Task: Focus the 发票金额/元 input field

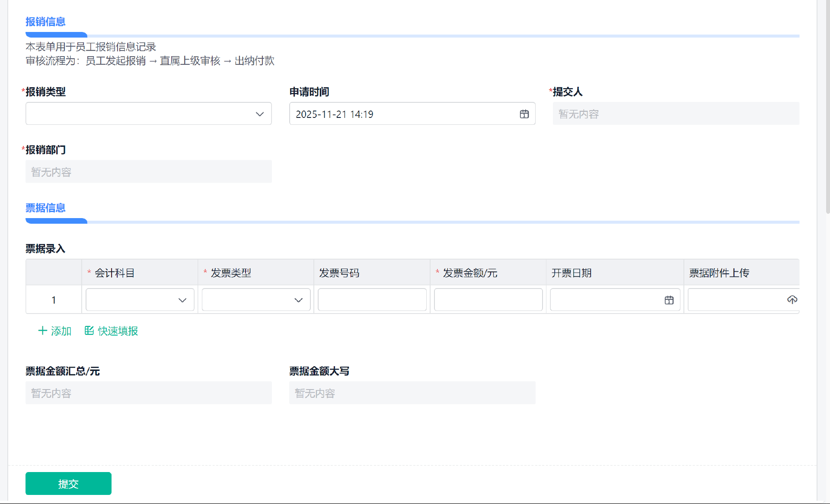Action: [x=488, y=300]
